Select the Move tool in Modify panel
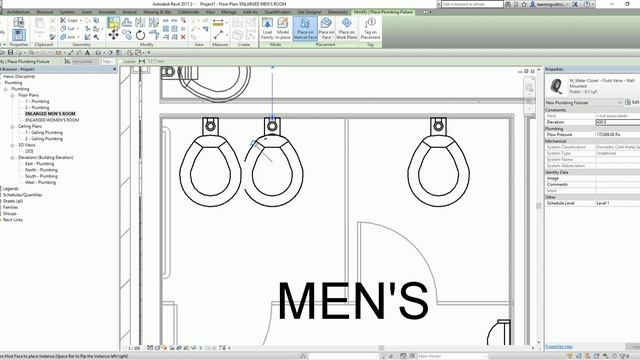The width and height of the screenshot is (640, 360). tap(113, 35)
